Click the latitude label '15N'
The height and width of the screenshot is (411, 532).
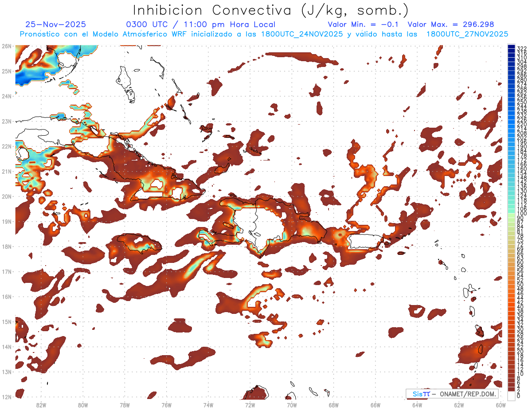[x=6, y=321]
